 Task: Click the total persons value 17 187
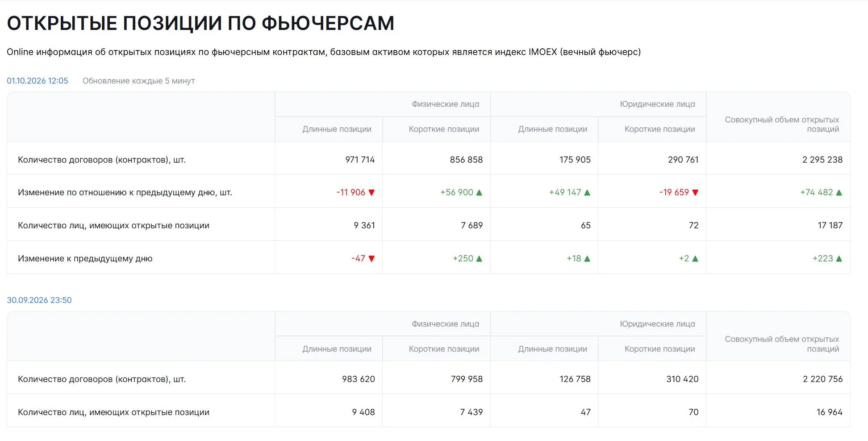pyautogui.click(x=830, y=226)
